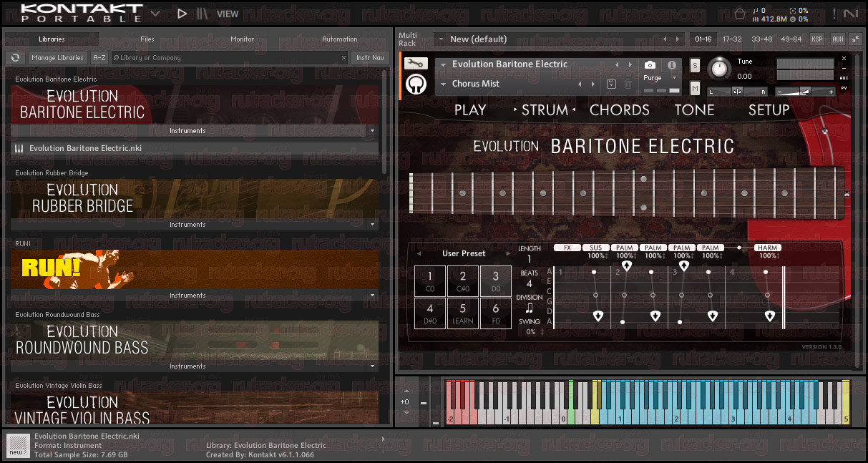
Task: Click the refresh libraries icon
Action: (15, 57)
